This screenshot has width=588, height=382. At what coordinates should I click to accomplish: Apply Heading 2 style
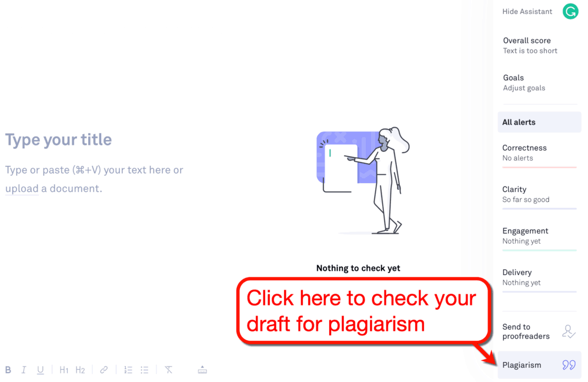(80, 370)
